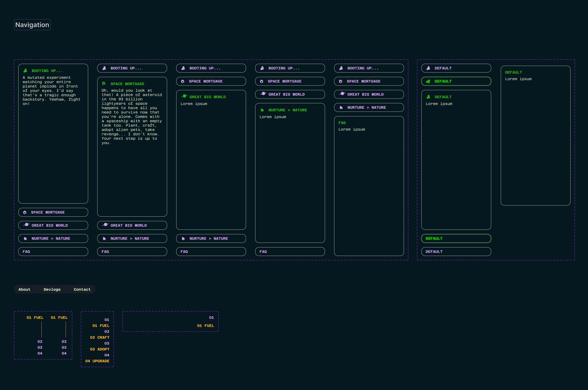
Task: Click house icon in SPACE MORTGAGE below expanded BOOTING UP
Action: click(x=25, y=212)
